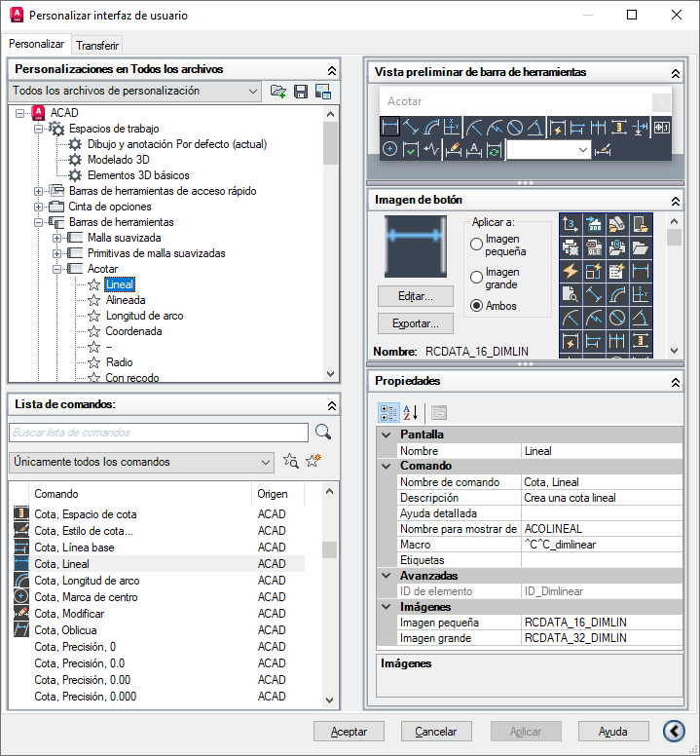Click Arc length icon in Acotar toolbar preview

(431, 128)
